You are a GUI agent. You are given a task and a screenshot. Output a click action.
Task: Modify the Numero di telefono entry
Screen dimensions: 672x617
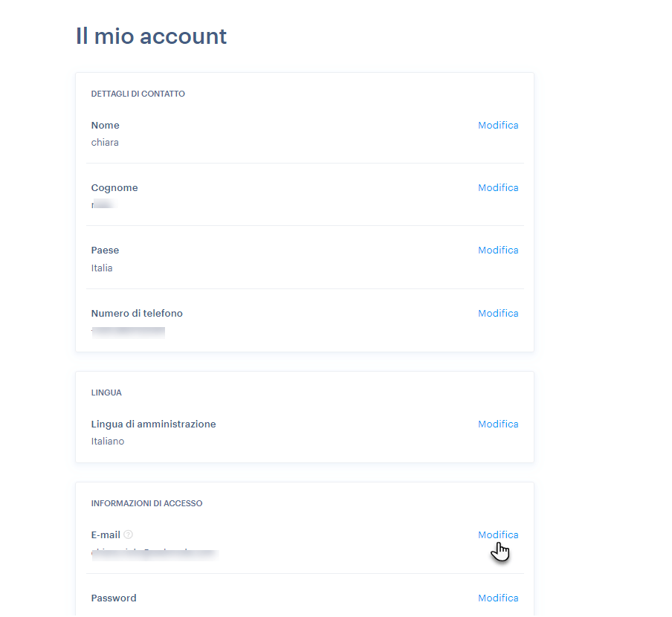(498, 313)
